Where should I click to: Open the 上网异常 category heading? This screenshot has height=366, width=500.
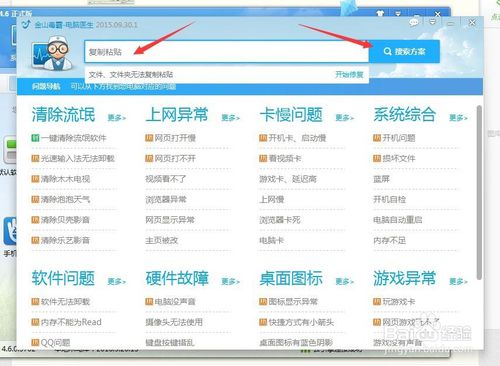[177, 115]
